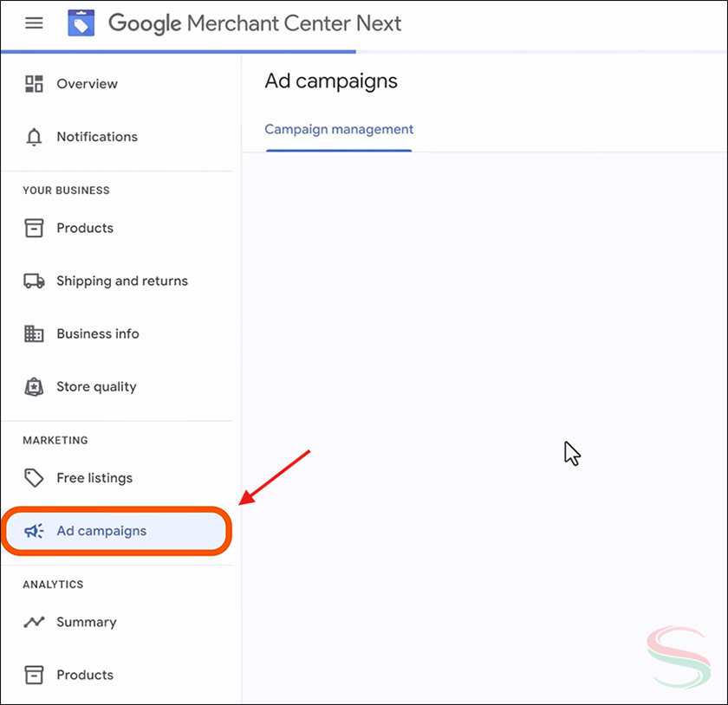Viewport: 728px width, 705px height.
Task: Select the highlighted Ad campaigns entry
Action: coord(101,531)
